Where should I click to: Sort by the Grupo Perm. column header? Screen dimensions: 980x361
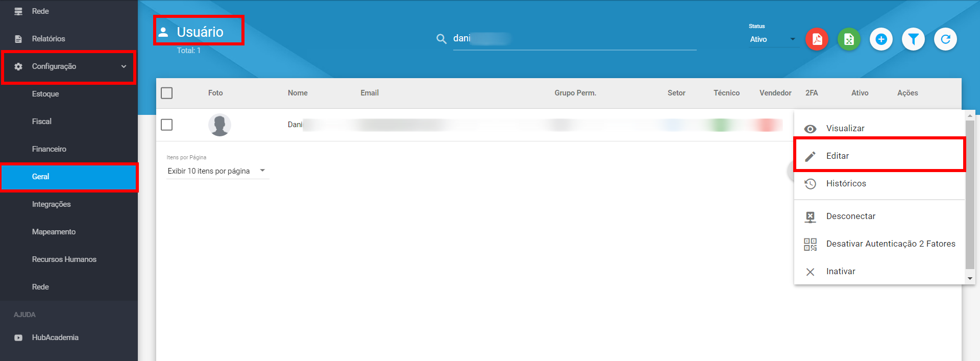pos(575,93)
